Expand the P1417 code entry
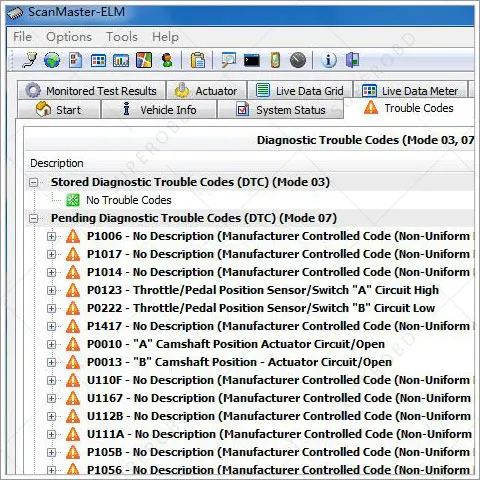480x480 pixels. click(x=51, y=326)
